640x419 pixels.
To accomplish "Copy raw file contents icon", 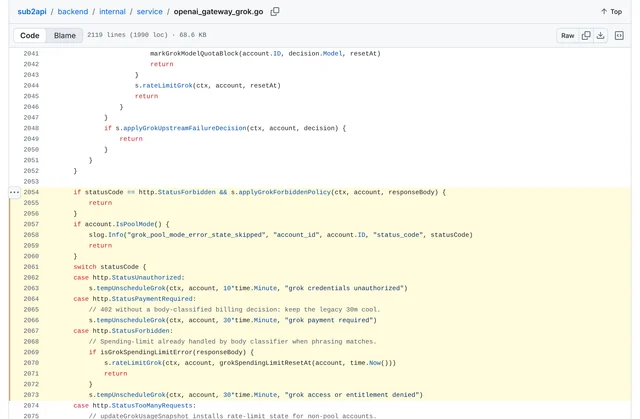I will tap(586, 35).
